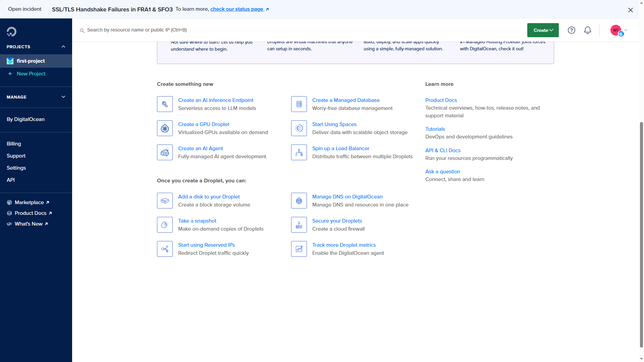The height and width of the screenshot is (362, 644).
Task: Click the Add a disk icon
Action: pyautogui.click(x=165, y=201)
